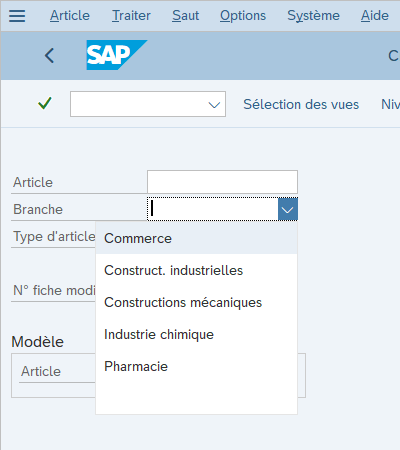Expand the command field dropdown arrow

[x=214, y=105]
